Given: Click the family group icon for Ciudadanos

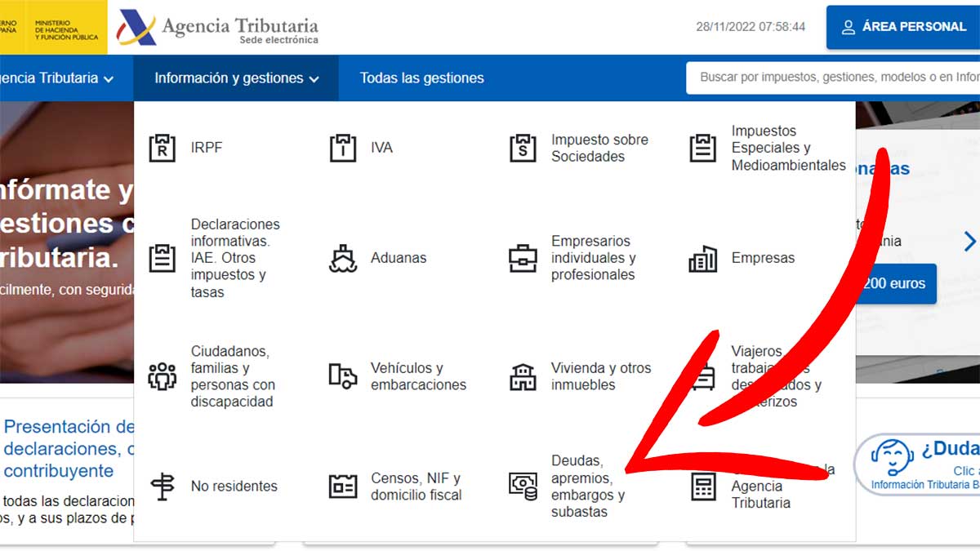Looking at the screenshot, I should pyautogui.click(x=163, y=376).
